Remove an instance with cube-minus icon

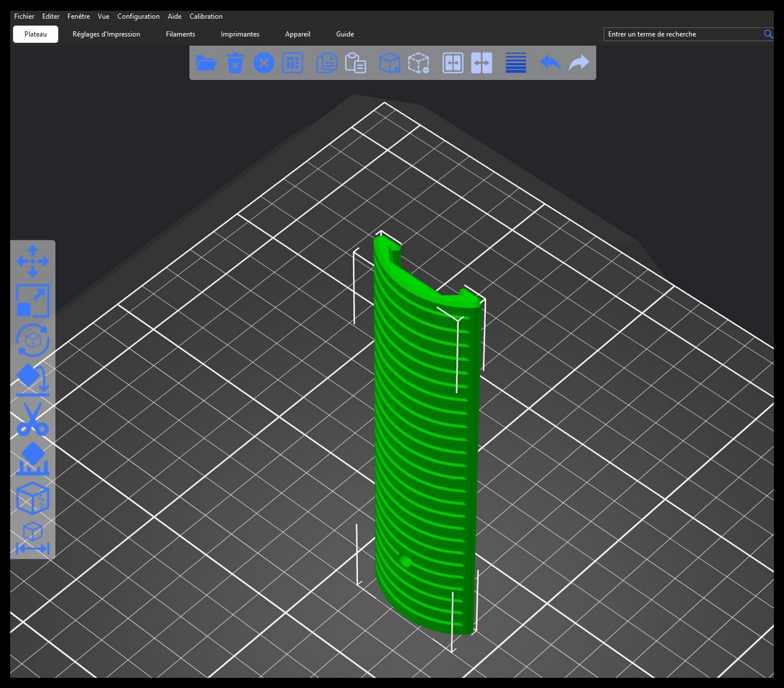click(418, 63)
